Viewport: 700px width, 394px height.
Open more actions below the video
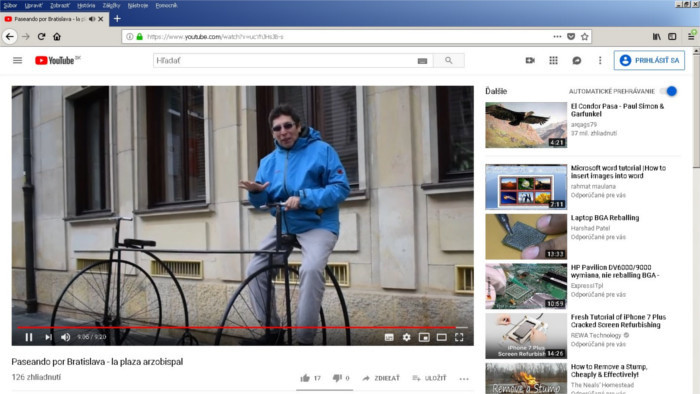464,378
